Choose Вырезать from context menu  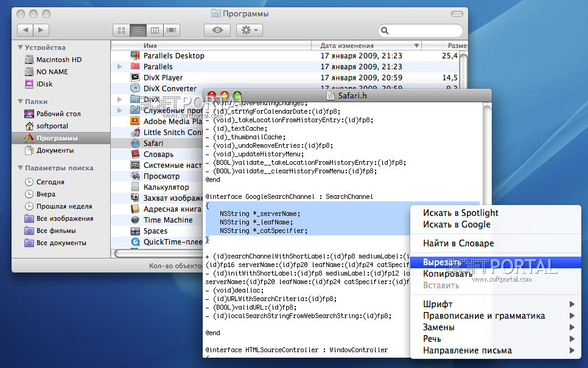[x=495, y=262]
